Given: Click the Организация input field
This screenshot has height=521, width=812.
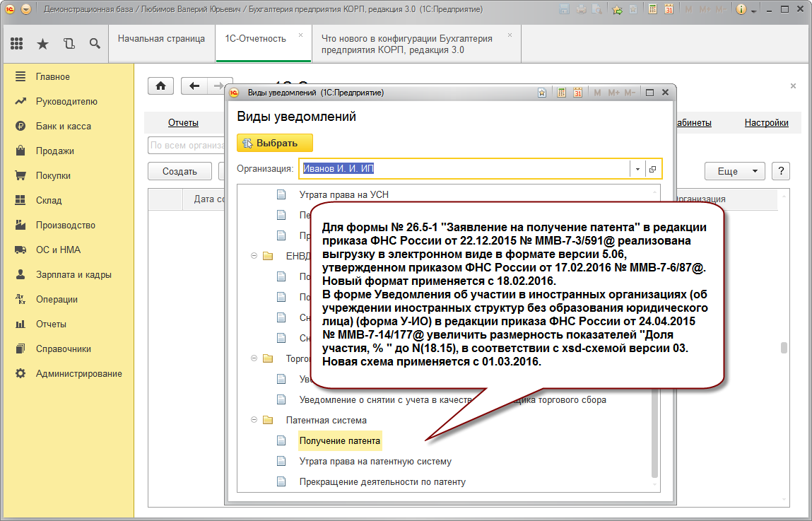Looking at the screenshot, I should 464,169.
